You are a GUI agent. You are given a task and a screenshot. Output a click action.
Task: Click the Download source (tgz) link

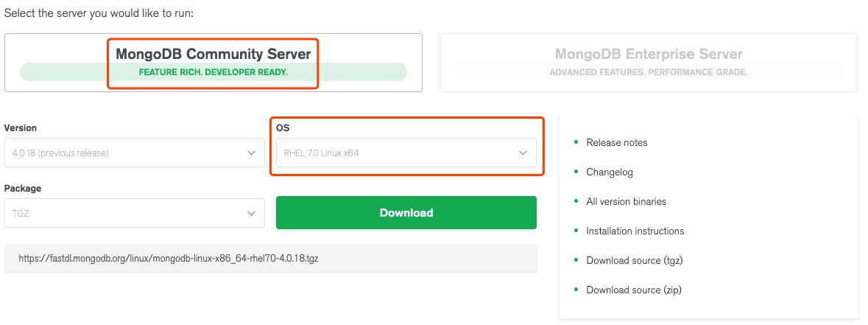click(x=635, y=260)
